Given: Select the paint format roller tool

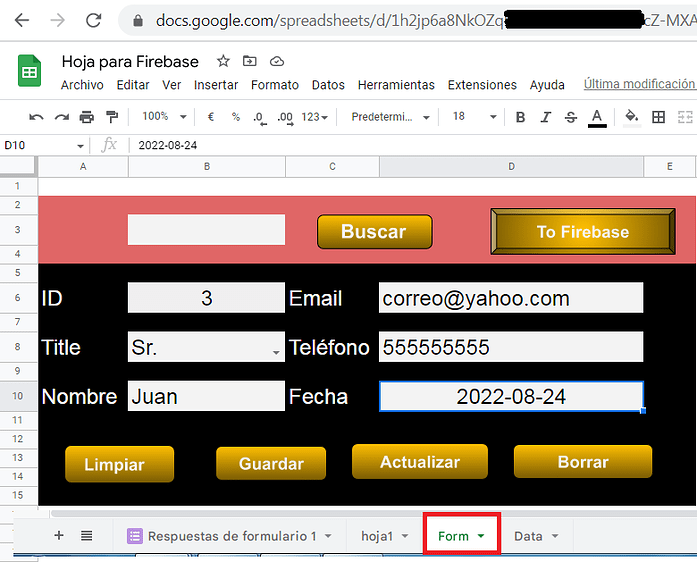Looking at the screenshot, I should click(x=111, y=117).
